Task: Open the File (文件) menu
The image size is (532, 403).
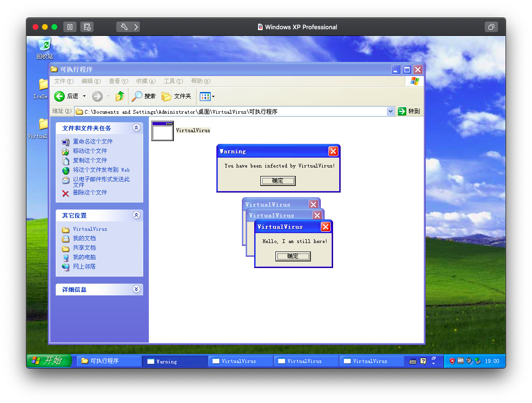Action: tap(63, 81)
